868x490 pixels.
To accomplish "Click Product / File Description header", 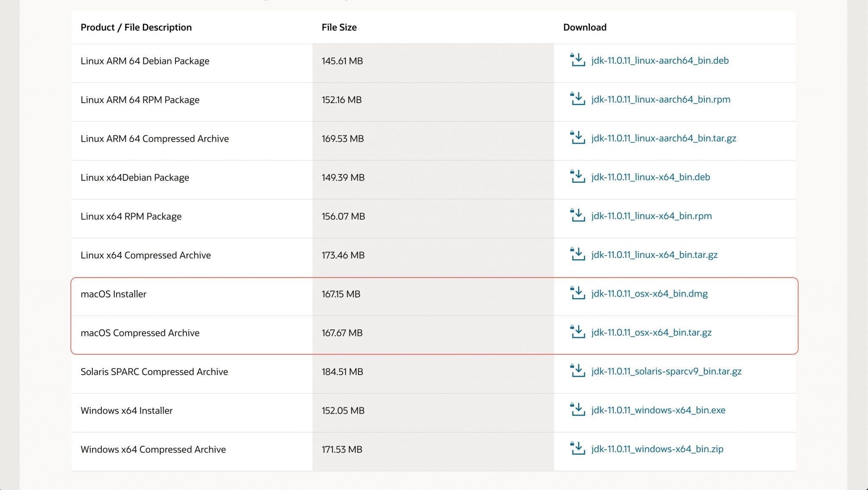I will click(136, 27).
